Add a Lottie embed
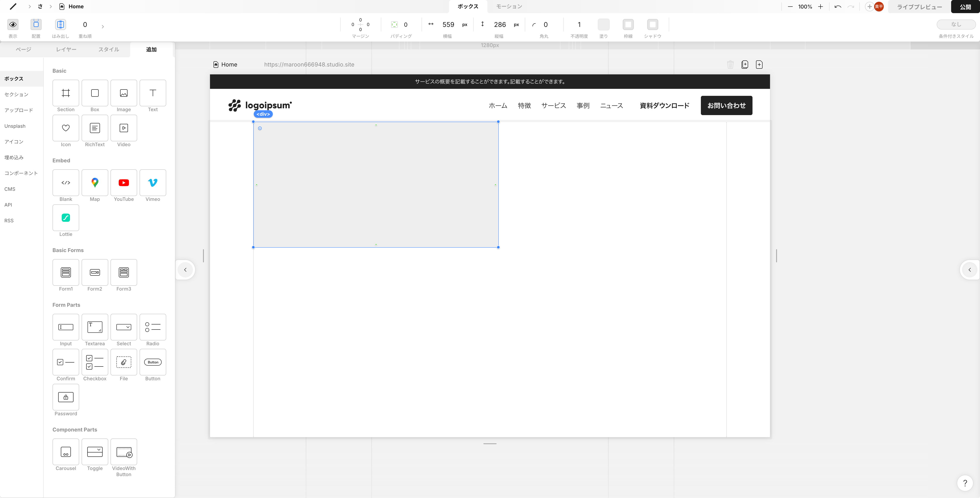The width and height of the screenshot is (980, 498). [66, 218]
